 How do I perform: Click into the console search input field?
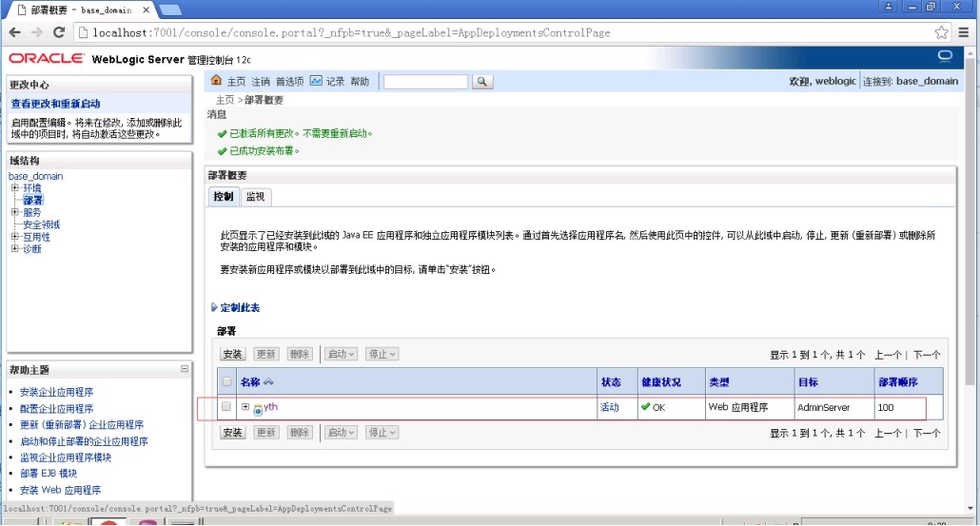tap(425, 81)
